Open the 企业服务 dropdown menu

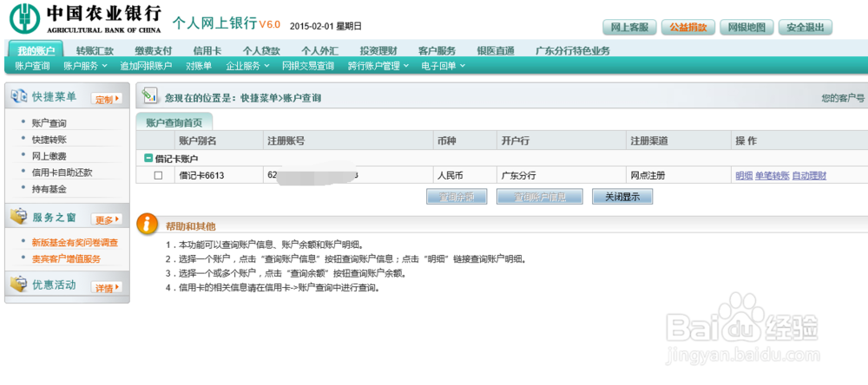[x=247, y=66]
